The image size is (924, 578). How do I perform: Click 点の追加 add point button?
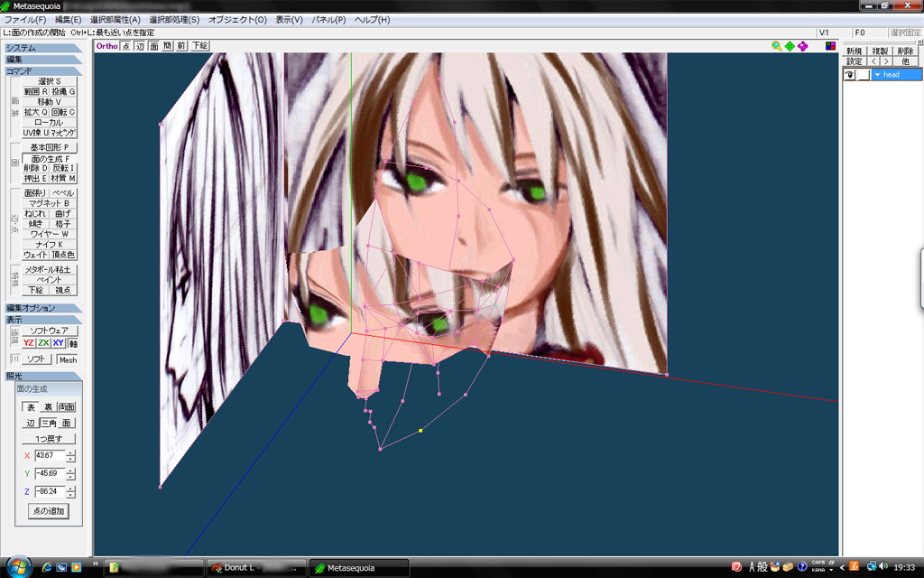(x=49, y=511)
